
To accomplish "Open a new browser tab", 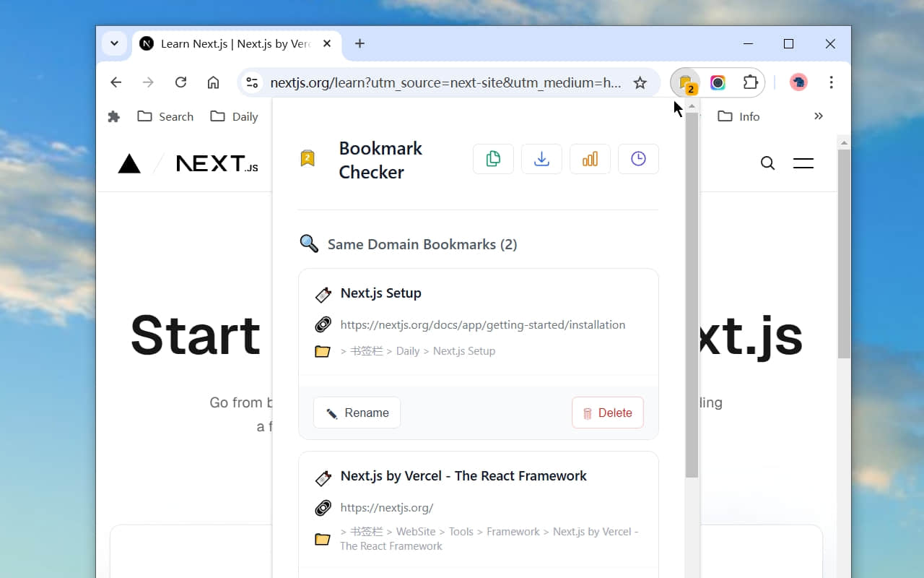I will [x=359, y=43].
